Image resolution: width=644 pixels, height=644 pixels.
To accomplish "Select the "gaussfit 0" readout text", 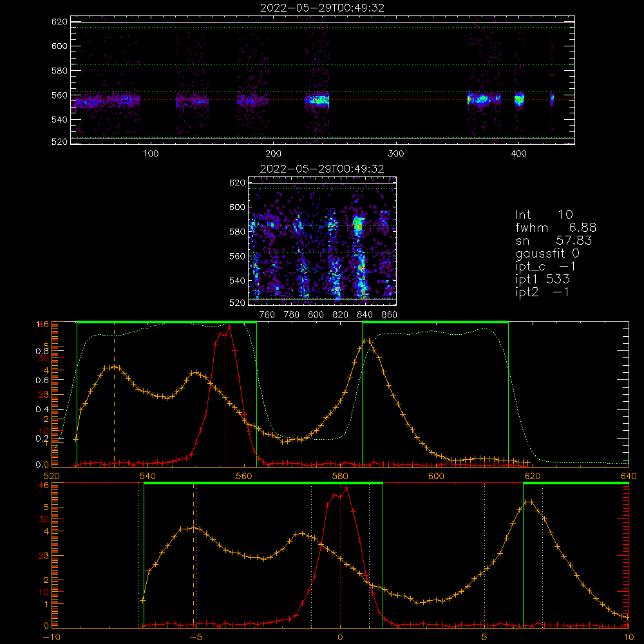I will (x=547, y=253).
